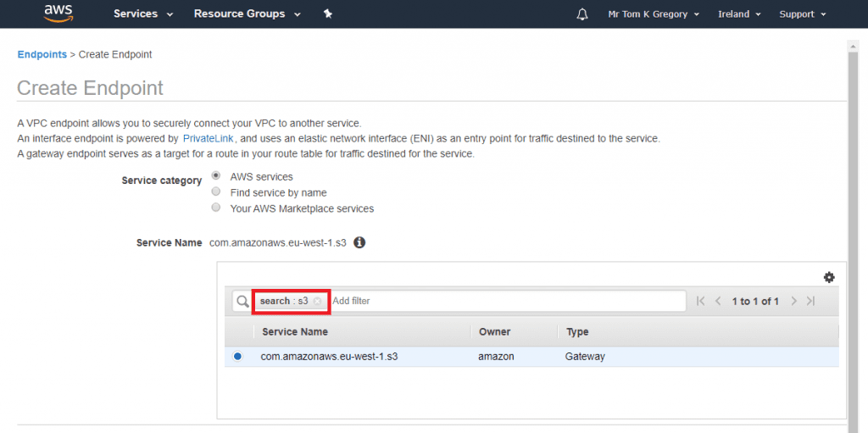Go to previous results page

[718, 301]
